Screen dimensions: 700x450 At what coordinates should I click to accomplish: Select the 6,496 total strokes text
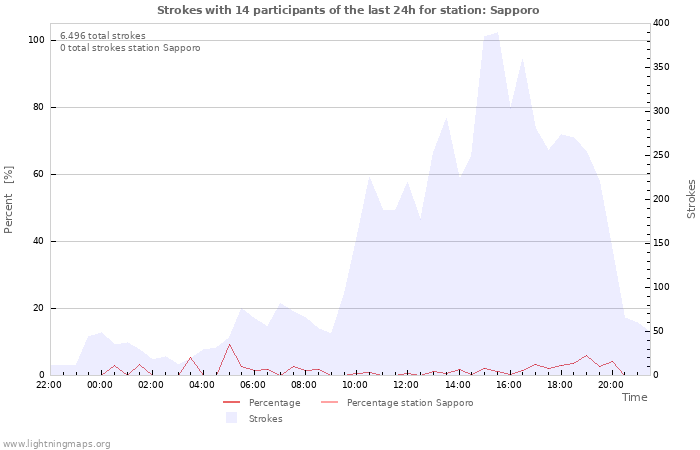coord(103,36)
